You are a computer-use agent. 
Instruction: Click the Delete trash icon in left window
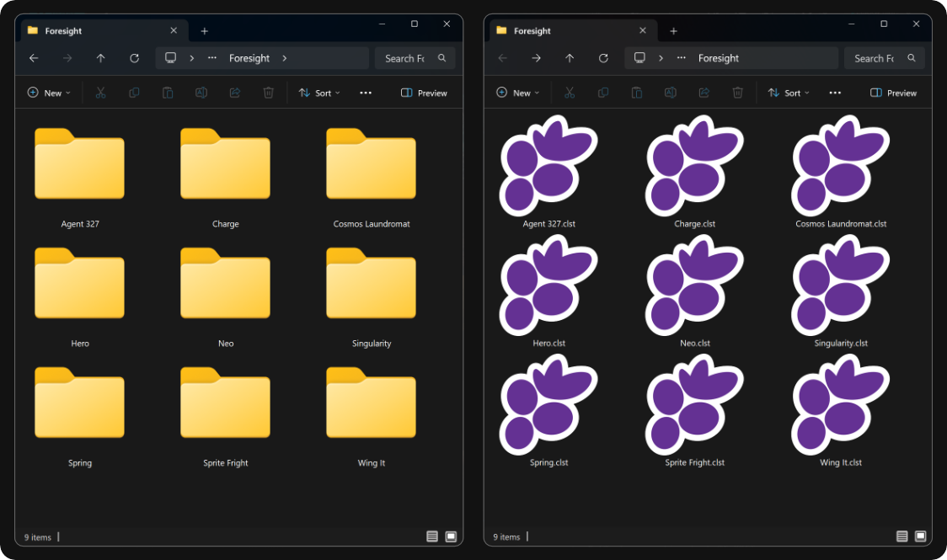pyautogui.click(x=268, y=93)
